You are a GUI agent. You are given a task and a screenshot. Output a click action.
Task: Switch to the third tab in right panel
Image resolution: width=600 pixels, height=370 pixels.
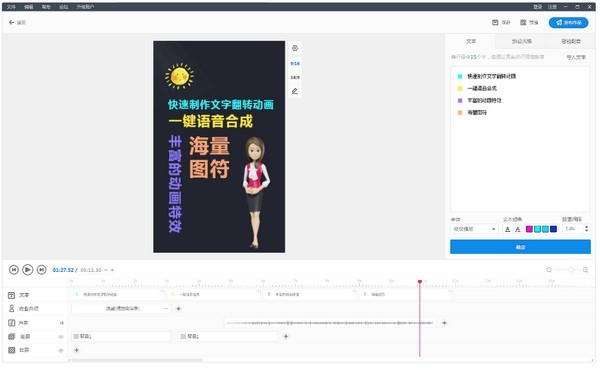pos(571,41)
